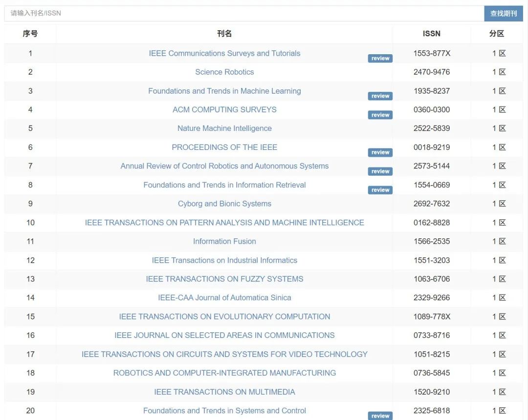Select ISSN 0018-9219 cell

click(x=432, y=147)
